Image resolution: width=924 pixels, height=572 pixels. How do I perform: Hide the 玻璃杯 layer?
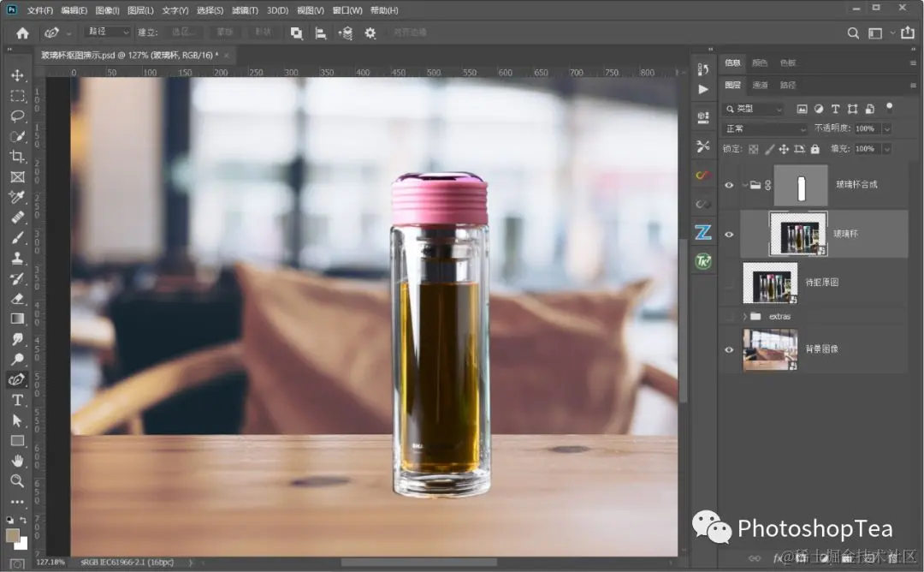729,234
